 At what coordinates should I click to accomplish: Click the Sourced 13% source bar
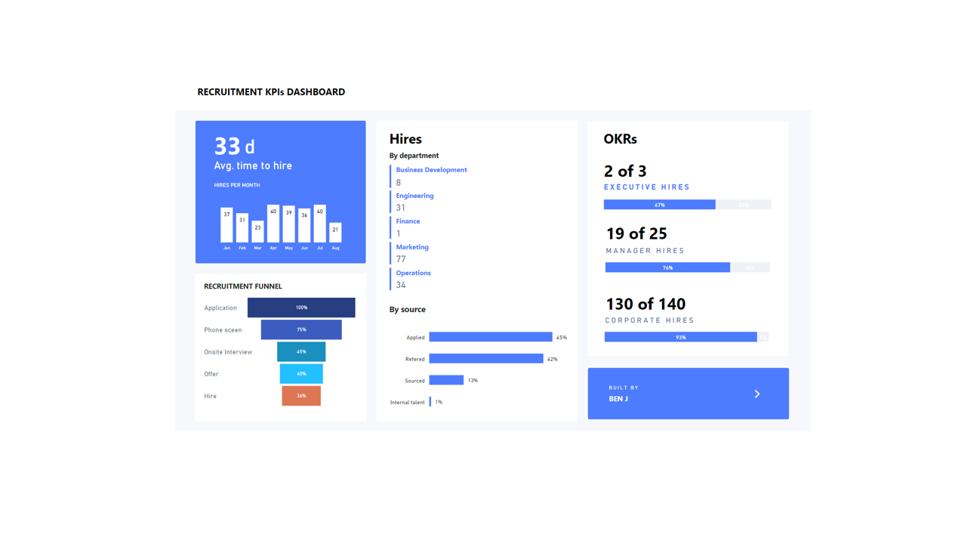[446, 380]
